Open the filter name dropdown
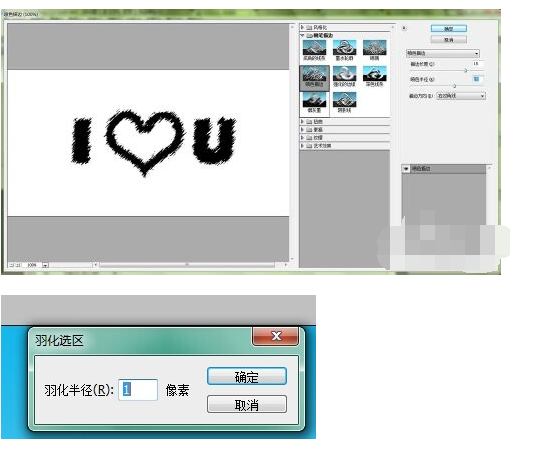This screenshot has width=539, height=450. click(x=443, y=53)
